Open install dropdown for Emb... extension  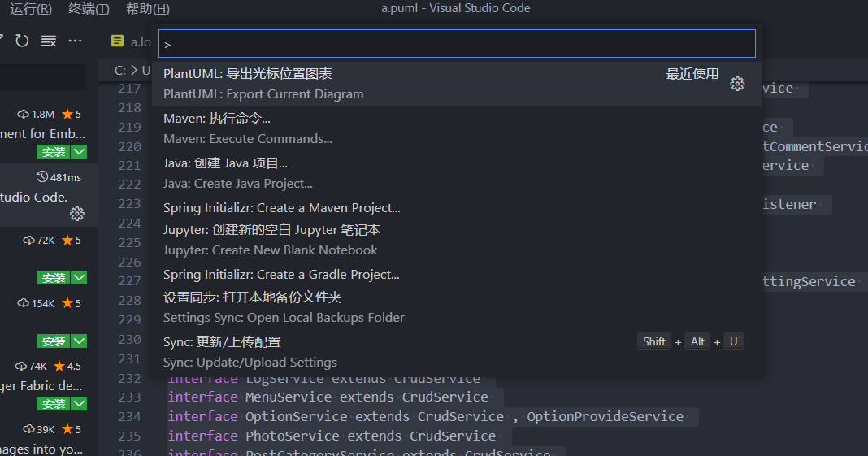pos(79,152)
